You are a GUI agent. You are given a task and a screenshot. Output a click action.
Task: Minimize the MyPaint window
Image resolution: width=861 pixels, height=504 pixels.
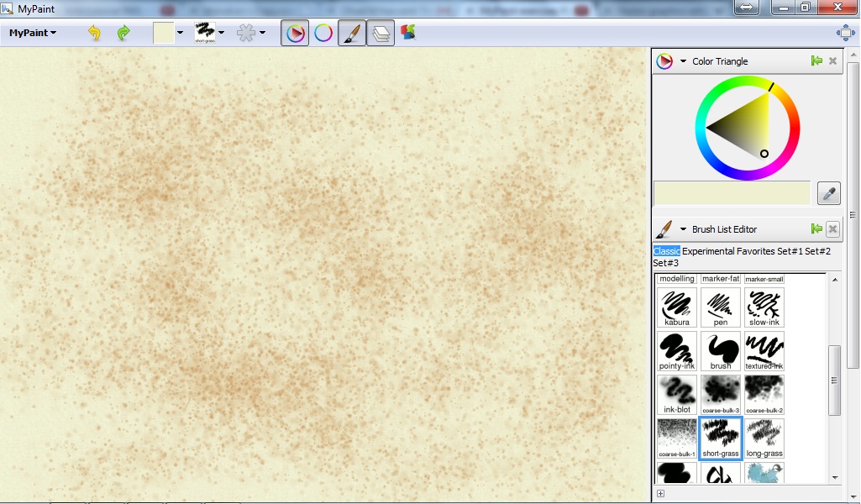click(x=784, y=7)
